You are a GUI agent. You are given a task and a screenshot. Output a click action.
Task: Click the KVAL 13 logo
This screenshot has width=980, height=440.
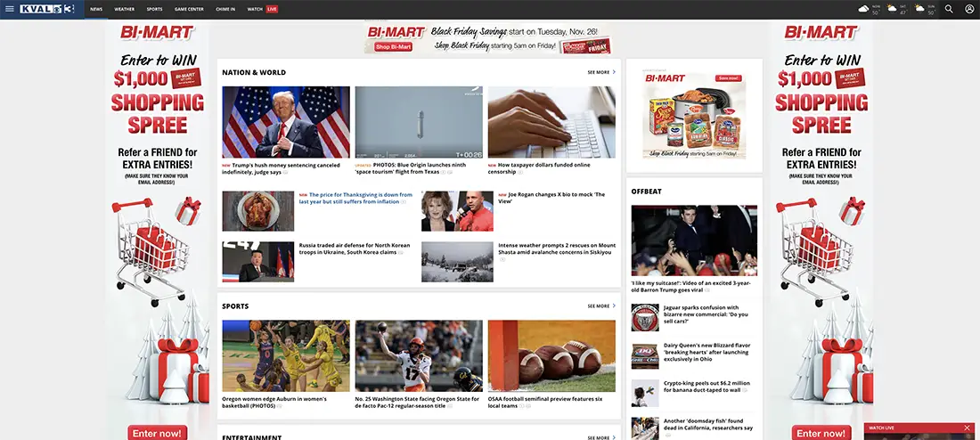(x=47, y=10)
